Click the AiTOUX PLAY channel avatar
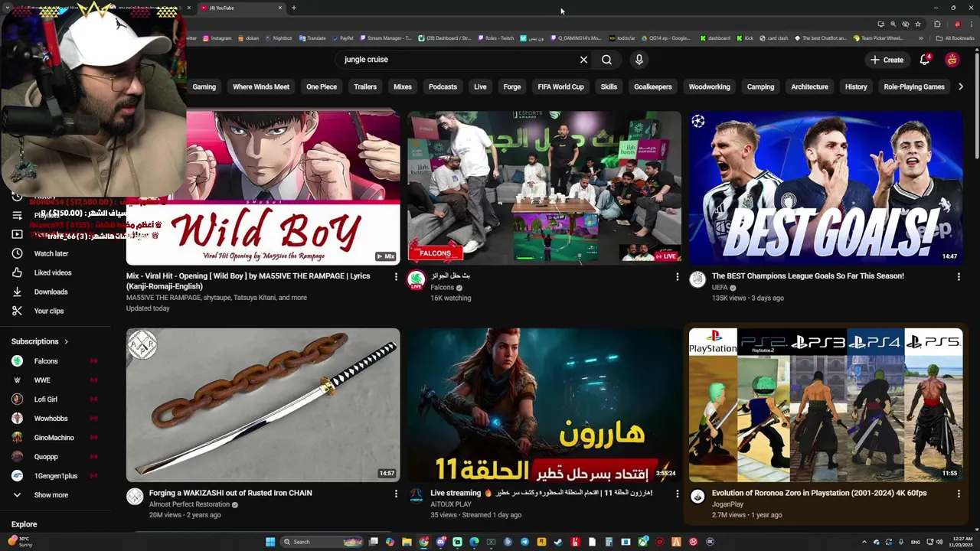 (x=416, y=497)
